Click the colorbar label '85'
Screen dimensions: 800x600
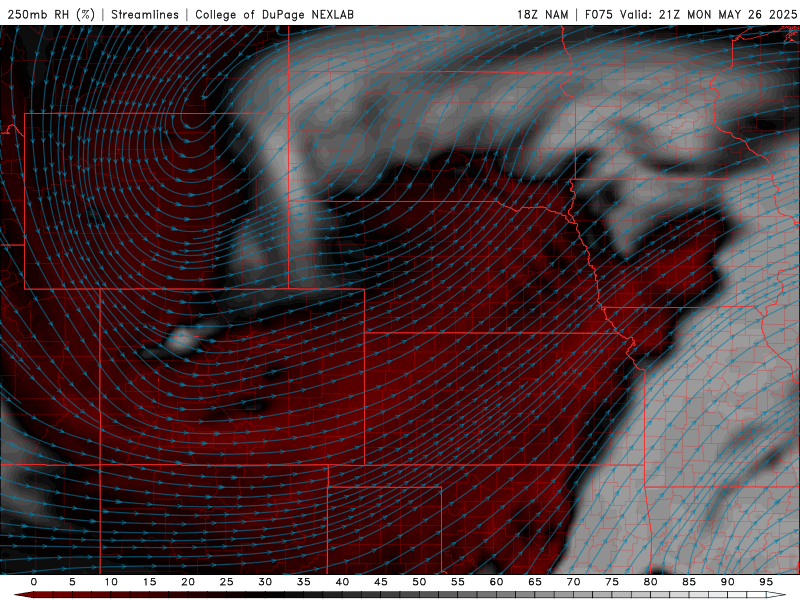click(689, 582)
